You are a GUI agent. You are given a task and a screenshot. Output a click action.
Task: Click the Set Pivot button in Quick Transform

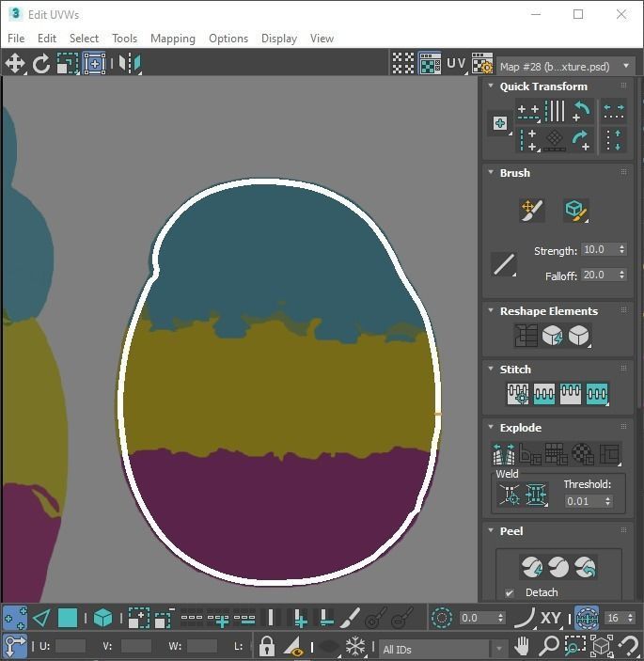pos(500,123)
